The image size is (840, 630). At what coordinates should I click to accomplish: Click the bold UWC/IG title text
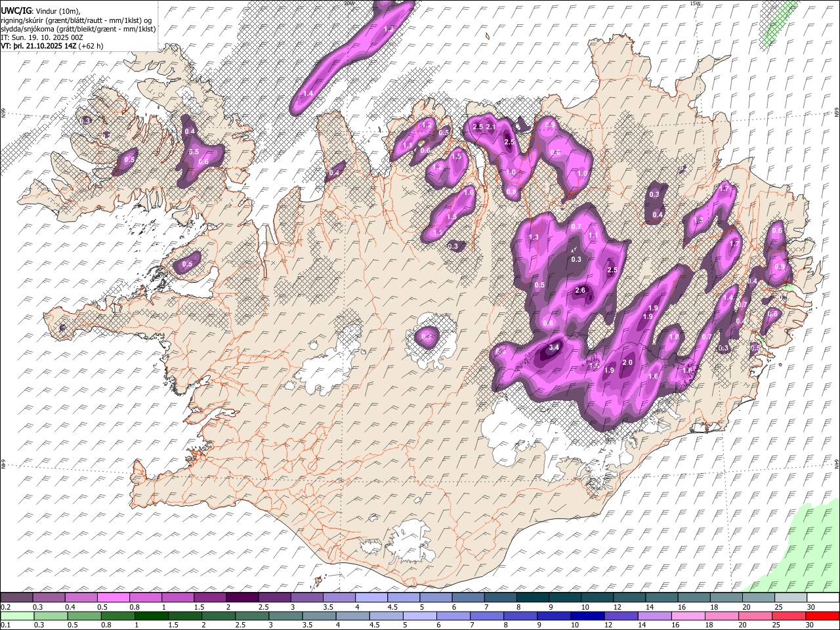(x=16, y=10)
